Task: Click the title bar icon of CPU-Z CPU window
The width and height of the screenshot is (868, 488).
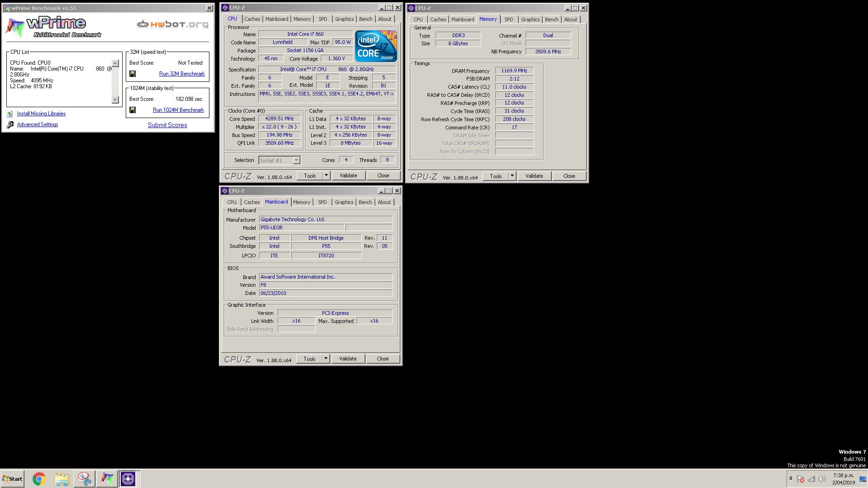Action: [x=225, y=8]
